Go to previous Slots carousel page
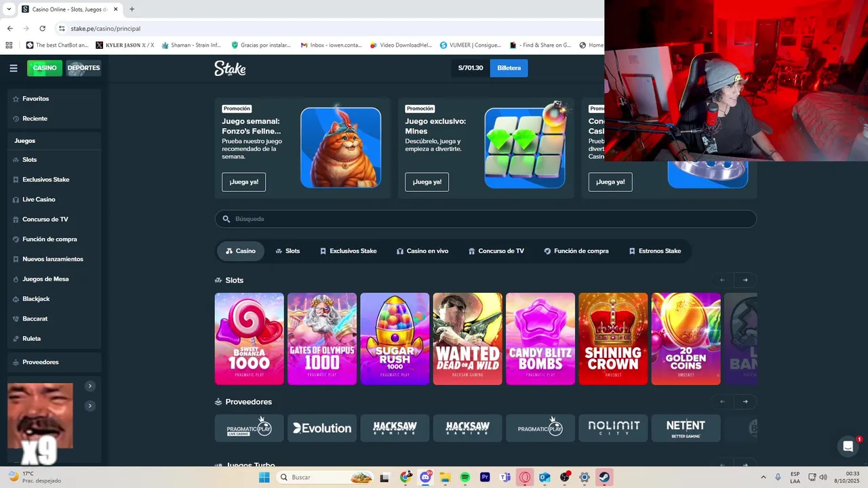 [x=722, y=280]
